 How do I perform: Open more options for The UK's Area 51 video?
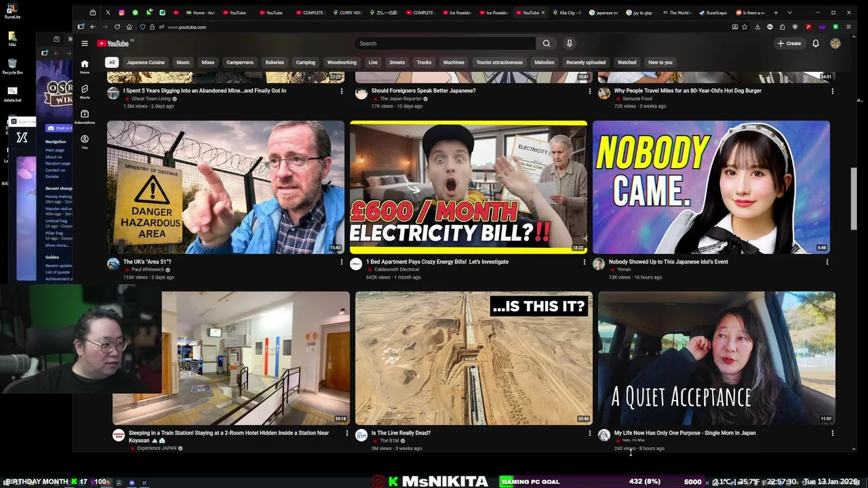point(341,262)
